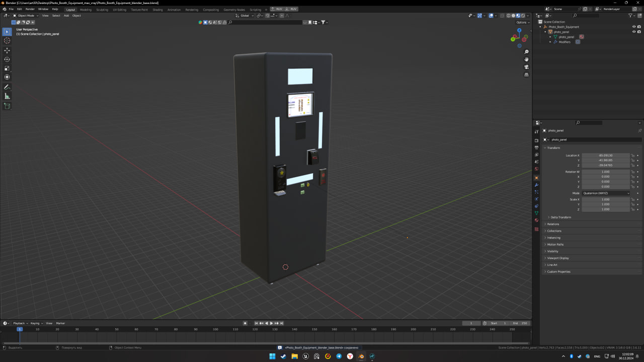Switch orthographic/perspective grid icon
This screenshot has width=644, height=362.
(x=526, y=75)
